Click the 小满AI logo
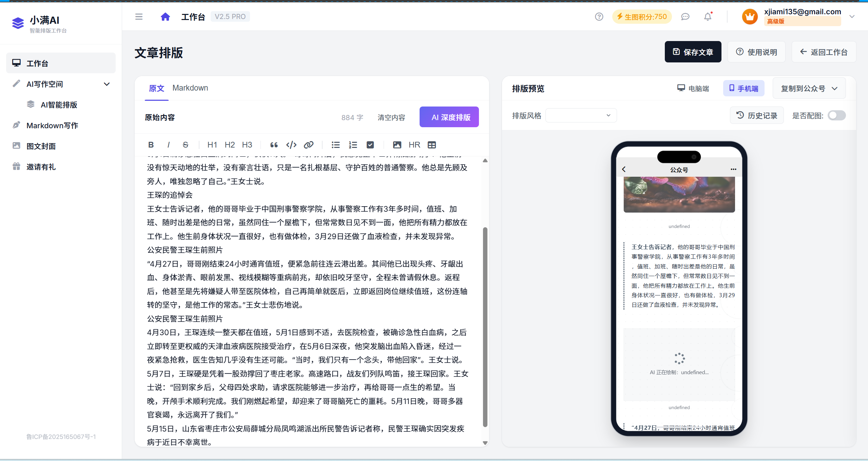The height and width of the screenshot is (461, 868). [x=18, y=23]
